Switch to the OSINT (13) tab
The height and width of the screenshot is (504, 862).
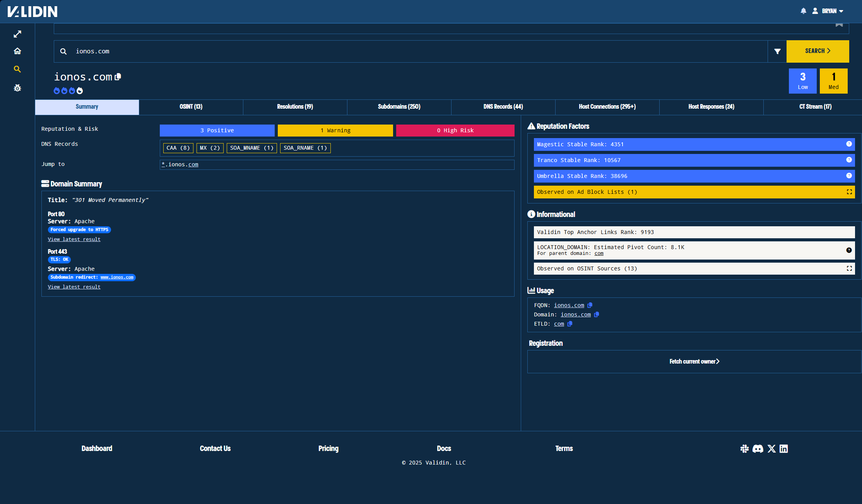(191, 107)
